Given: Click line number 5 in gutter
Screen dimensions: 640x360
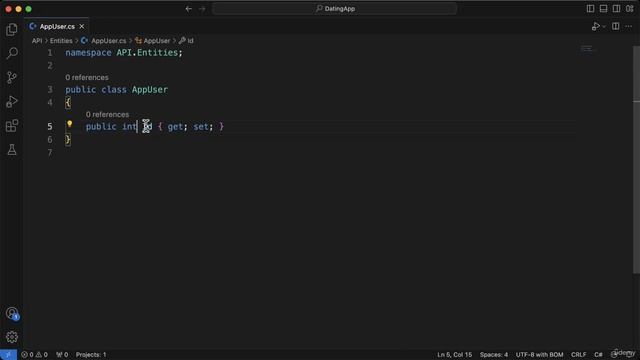Looking at the screenshot, I should coord(50,127).
